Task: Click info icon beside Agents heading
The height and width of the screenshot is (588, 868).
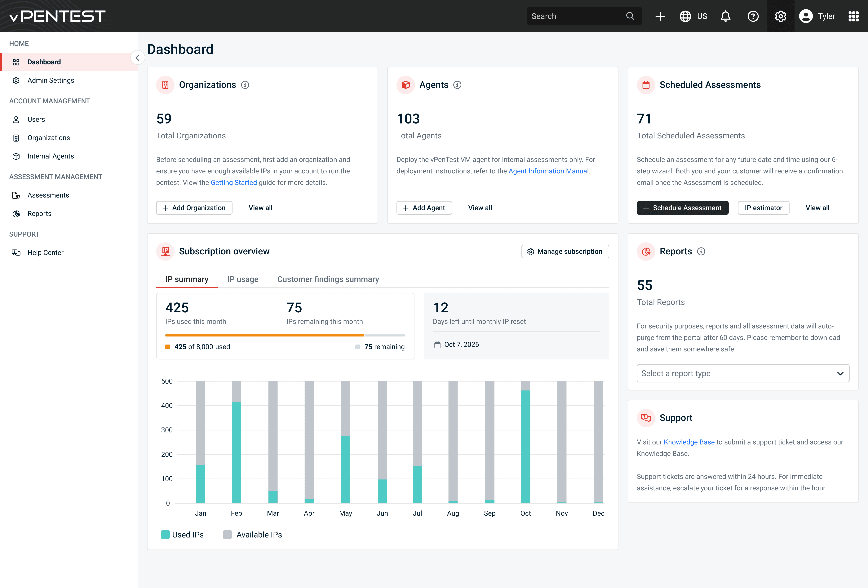Action: [x=457, y=85]
